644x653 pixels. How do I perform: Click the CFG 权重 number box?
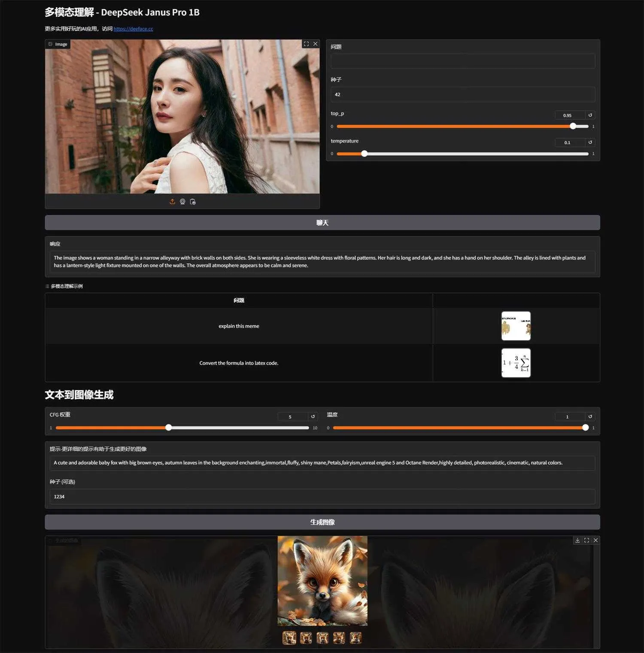pyautogui.click(x=293, y=416)
